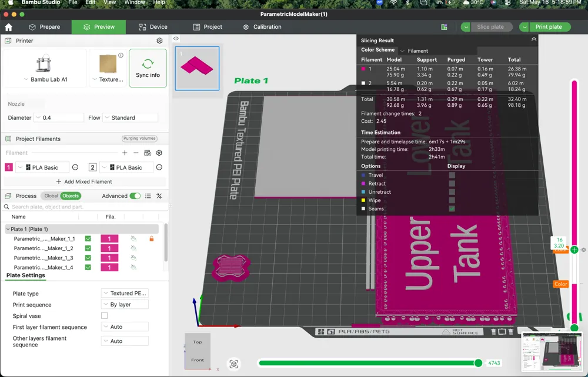
Task: Click support icon on Parametric..._Maker_1_2 row
Action: 133,248
